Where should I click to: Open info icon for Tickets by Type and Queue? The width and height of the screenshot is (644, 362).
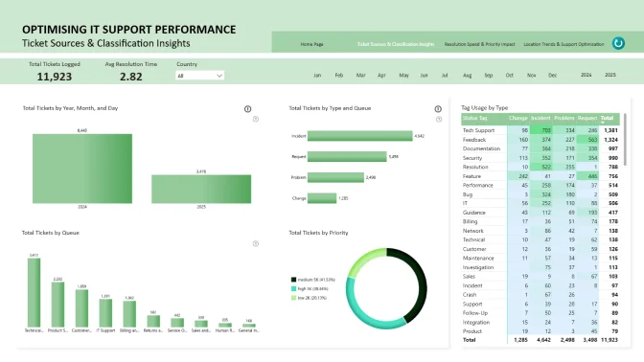click(x=438, y=109)
